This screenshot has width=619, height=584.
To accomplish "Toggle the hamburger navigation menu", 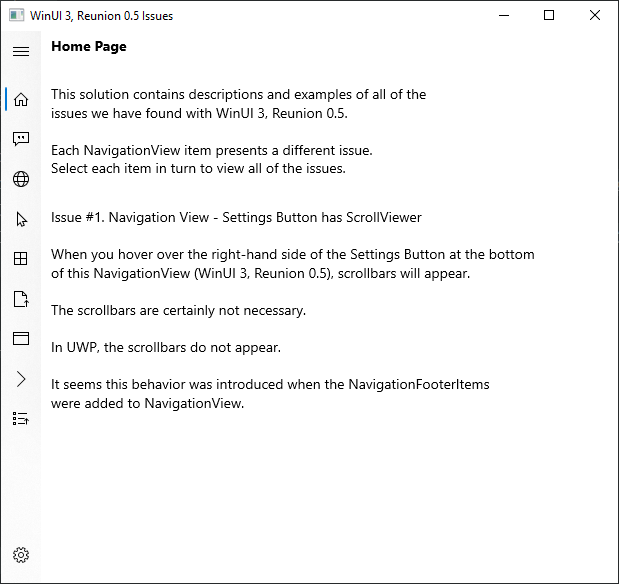I will [21, 51].
